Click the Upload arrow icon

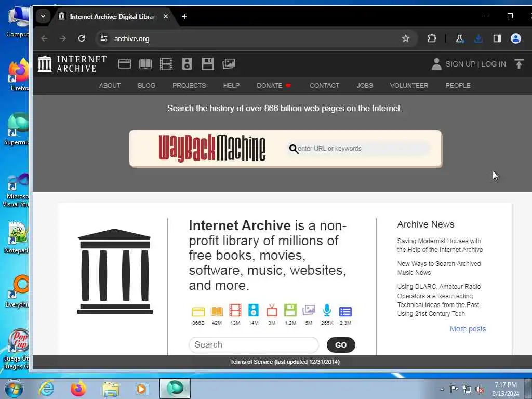[519, 64]
